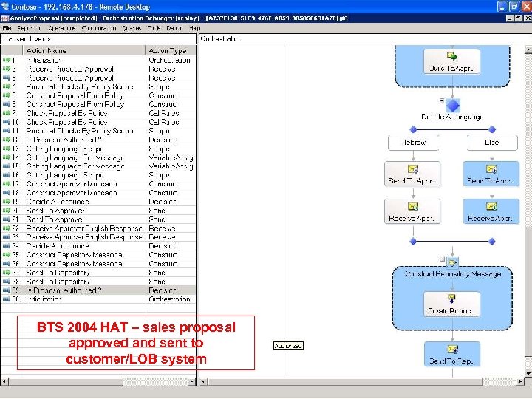Open the Help menu
The image size is (532, 399).
[x=195, y=28]
